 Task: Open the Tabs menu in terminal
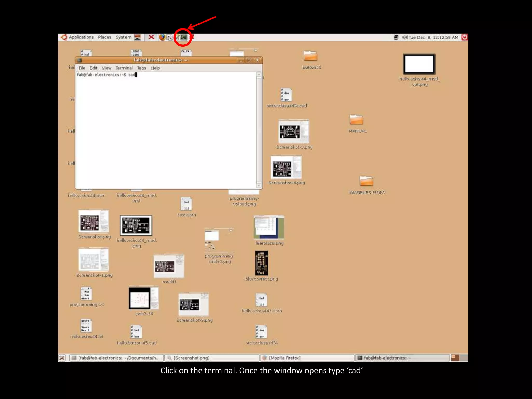click(x=142, y=68)
